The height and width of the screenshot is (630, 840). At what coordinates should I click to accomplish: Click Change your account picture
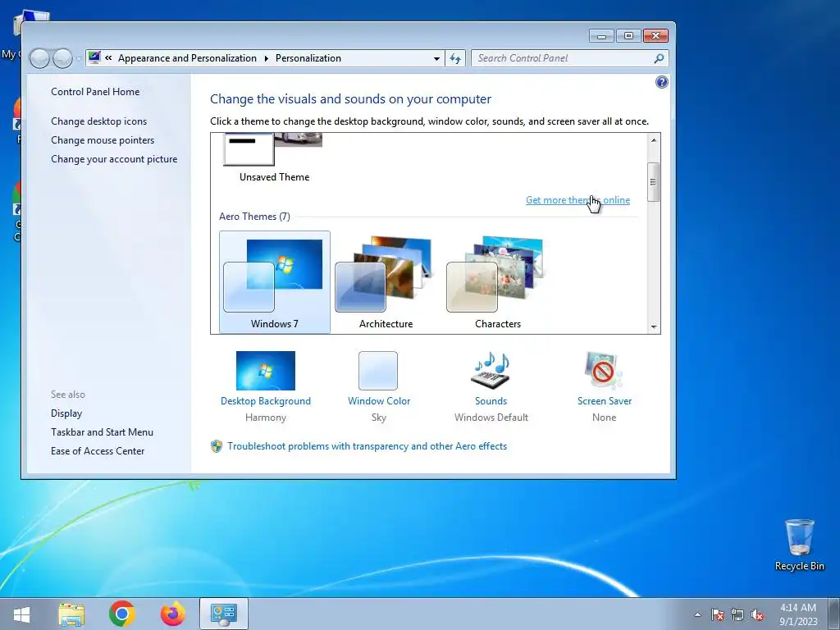pos(114,159)
